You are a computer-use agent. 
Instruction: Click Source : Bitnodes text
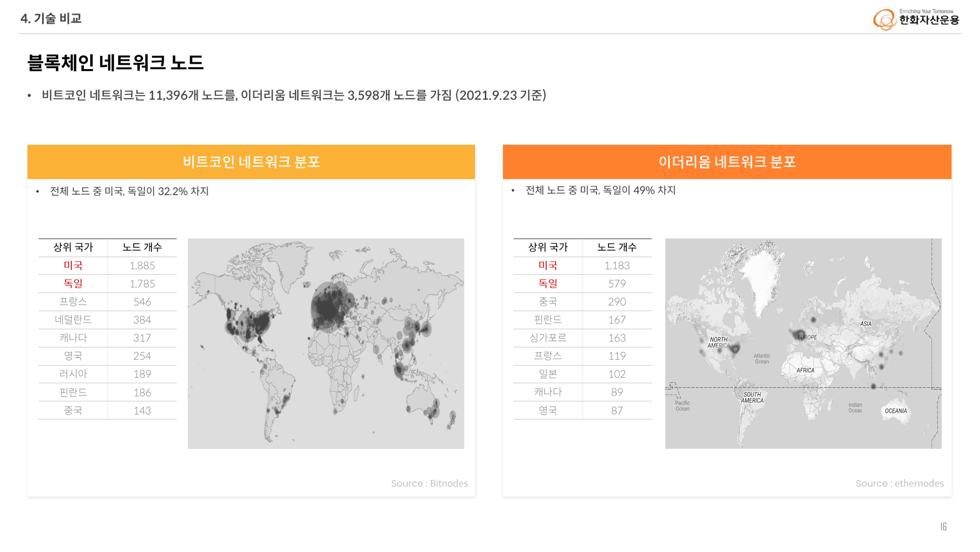click(429, 483)
